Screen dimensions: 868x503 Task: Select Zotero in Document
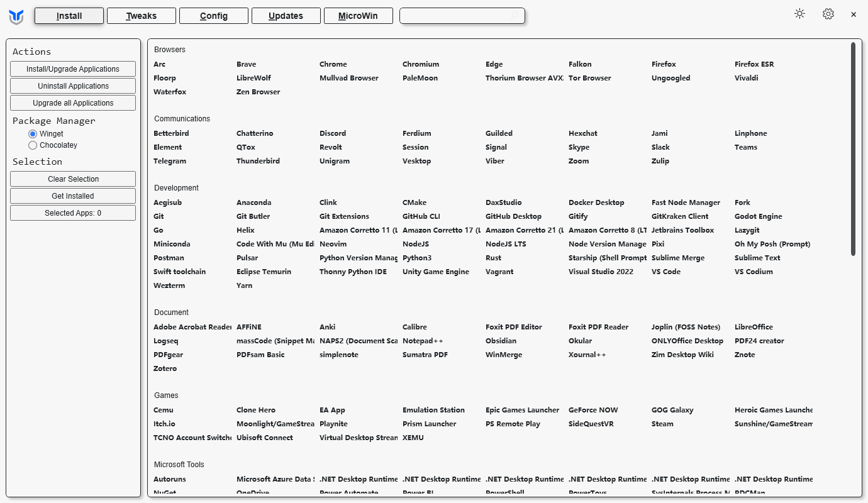click(x=165, y=368)
